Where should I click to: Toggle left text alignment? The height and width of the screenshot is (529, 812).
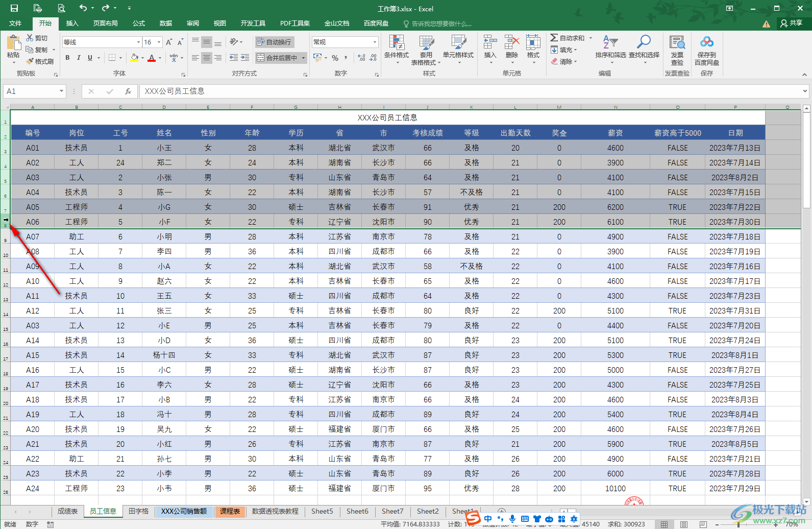click(195, 58)
